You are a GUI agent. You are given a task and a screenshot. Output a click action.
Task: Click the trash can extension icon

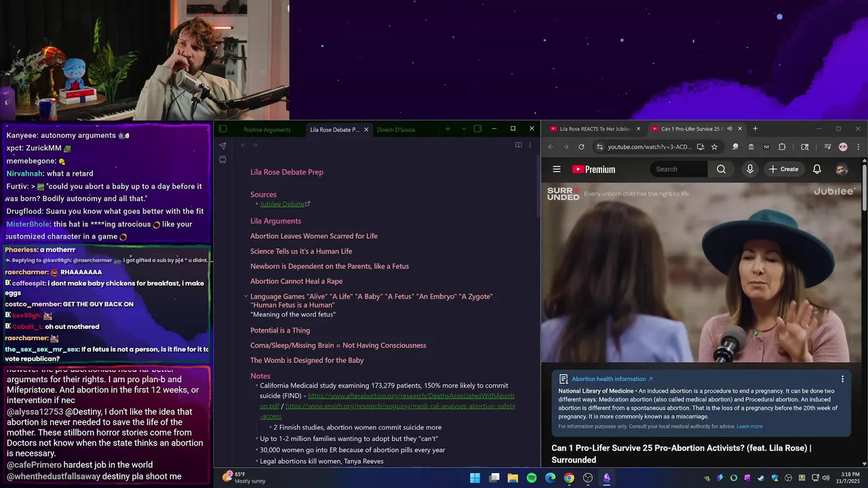pyautogui.click(x=751, y=146)
